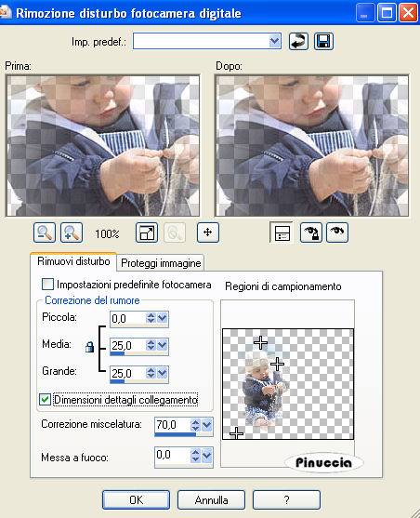The image size is (420, 518).
Task: Toggle the lock icon next to Media
Action: [x=89, y=347]
